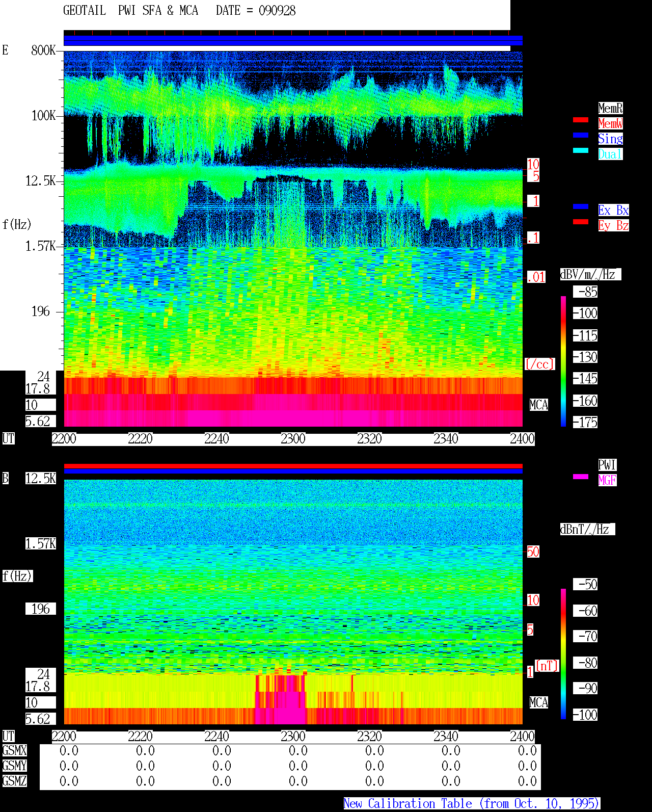This screenshot has width=652, height=812.
Task: Click the 800K frequency axis label
Action: click(44, 50)
